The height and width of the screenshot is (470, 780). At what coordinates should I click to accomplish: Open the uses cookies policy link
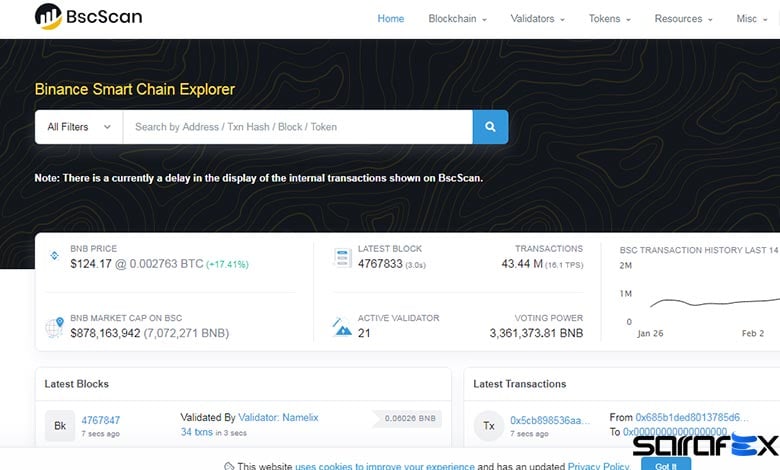click(385, 466)
